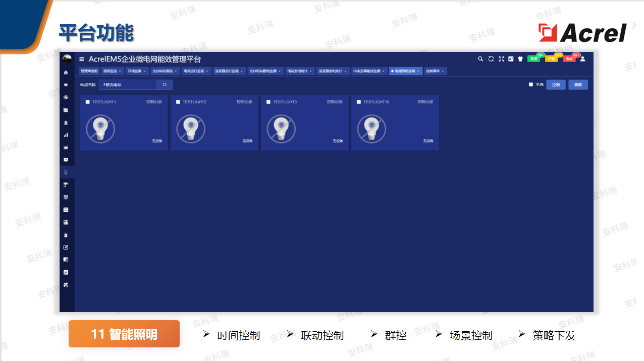Open the green 普通 alarm badge
The image size is (644, 361).
point(534,59)
